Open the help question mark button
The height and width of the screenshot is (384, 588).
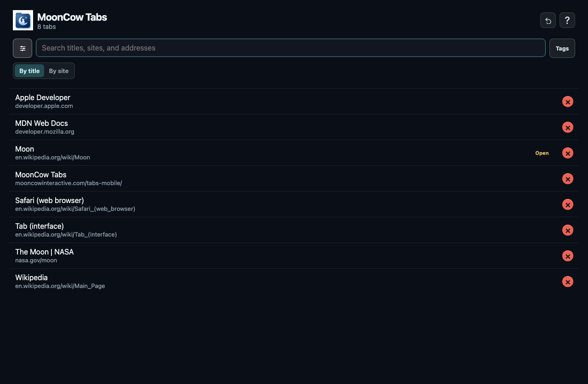567,20
